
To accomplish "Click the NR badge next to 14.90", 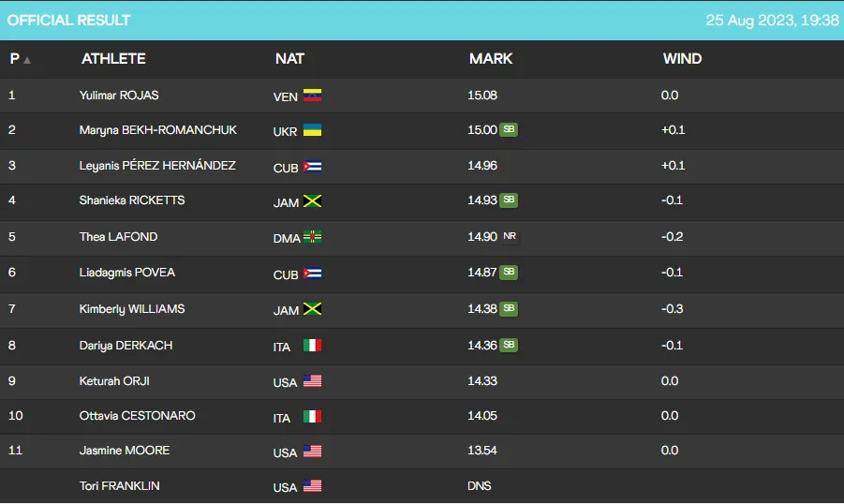I will click(x=510, y=237).
